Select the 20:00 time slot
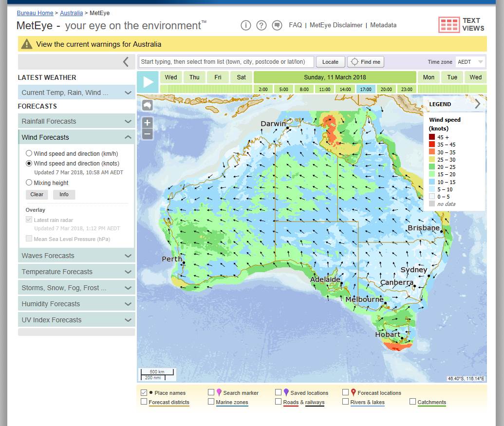Screen dimensions: 504x426 tap(386, 89)
